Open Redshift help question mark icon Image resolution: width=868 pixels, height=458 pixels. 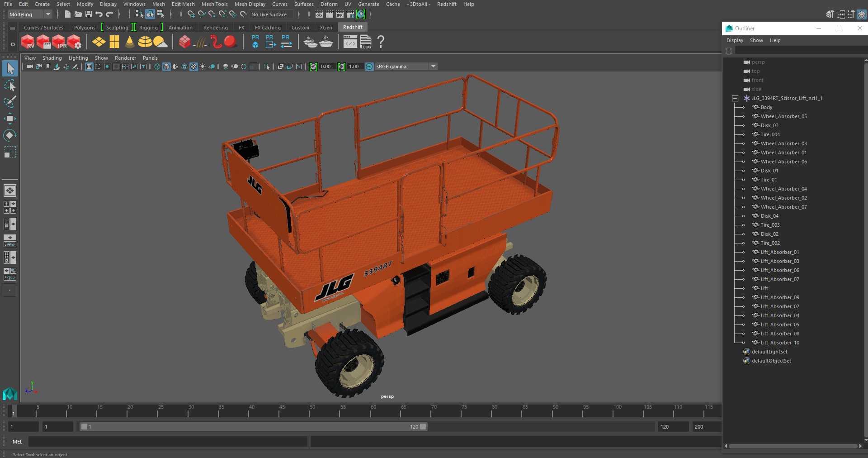tap(381, 42)
